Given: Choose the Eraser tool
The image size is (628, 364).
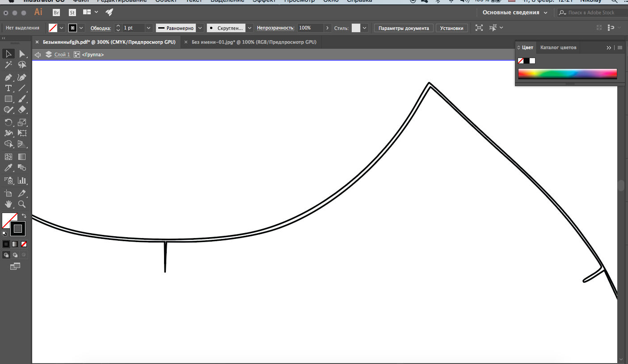Looking at the screenshot, I should click(22, 109).
